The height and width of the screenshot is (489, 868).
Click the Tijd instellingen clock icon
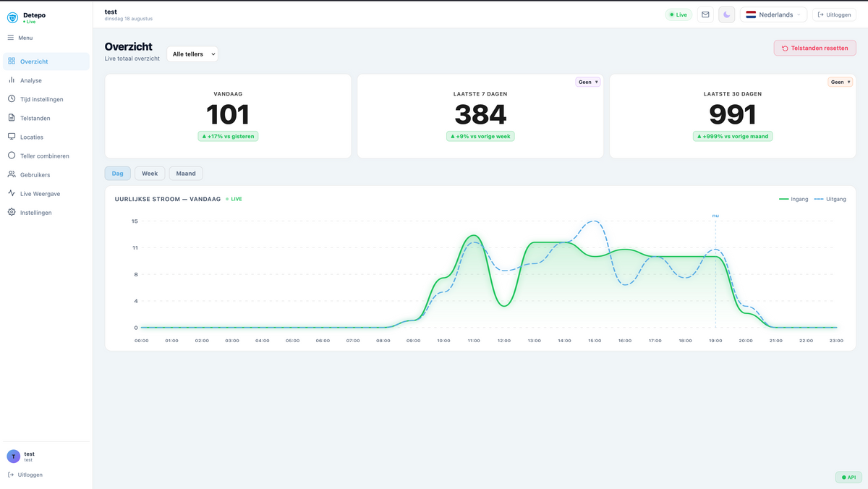click(x=12, y=99)
